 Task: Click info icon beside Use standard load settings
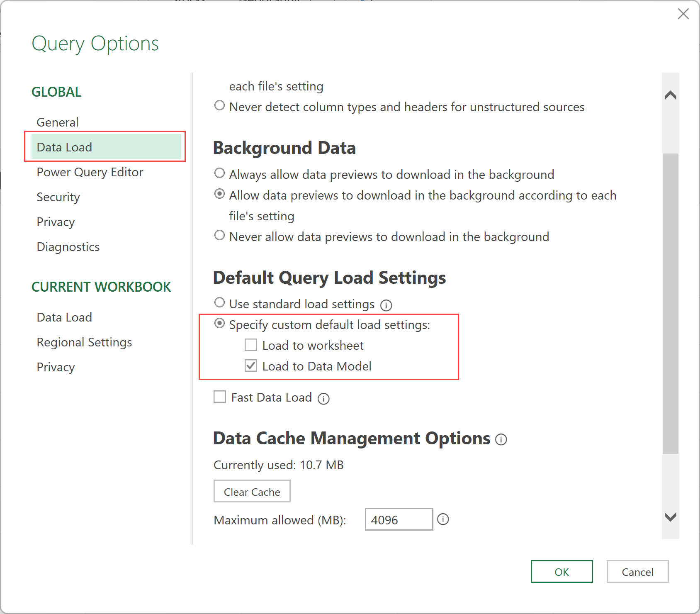tap(386, 305)
